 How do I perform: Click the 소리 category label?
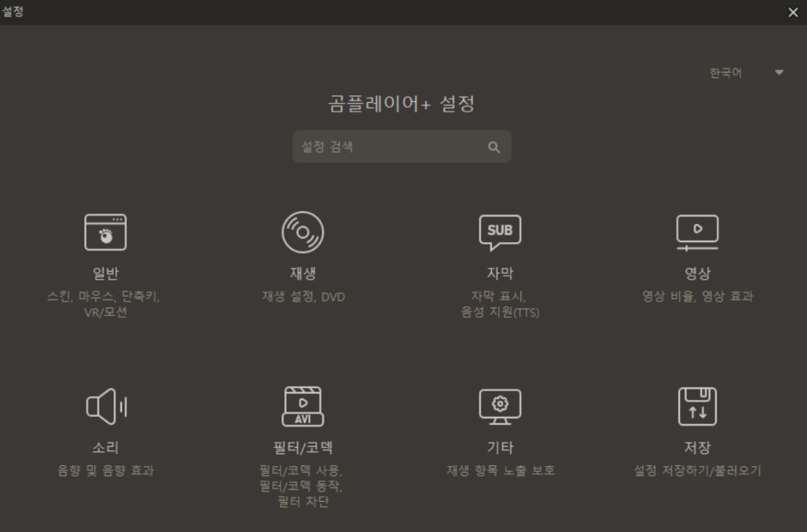(x=105, y=448)
